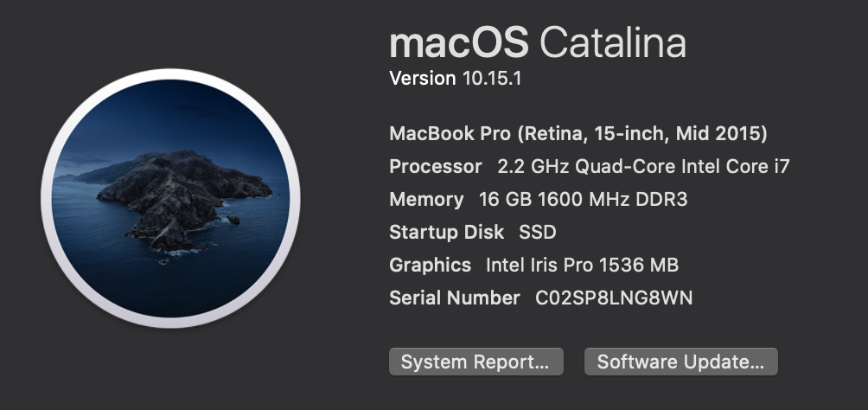Click the Processor label
Viewport: 868px width, 410px height.
coord(435,166)
